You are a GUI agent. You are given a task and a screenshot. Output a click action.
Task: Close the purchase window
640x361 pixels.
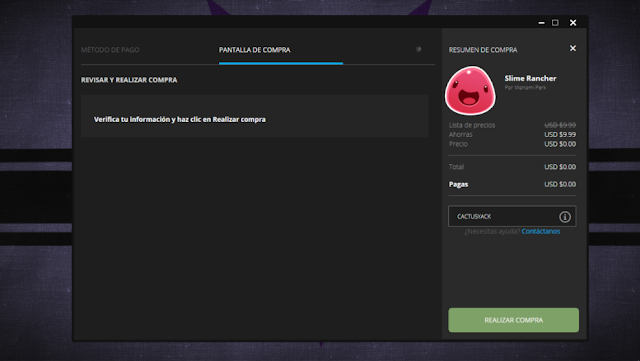click(573, 23)
